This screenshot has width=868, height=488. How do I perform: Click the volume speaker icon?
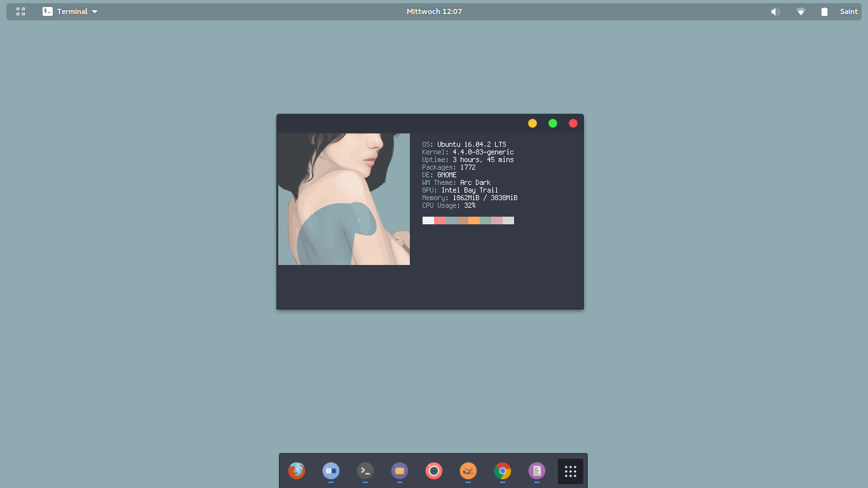point(775,11)
